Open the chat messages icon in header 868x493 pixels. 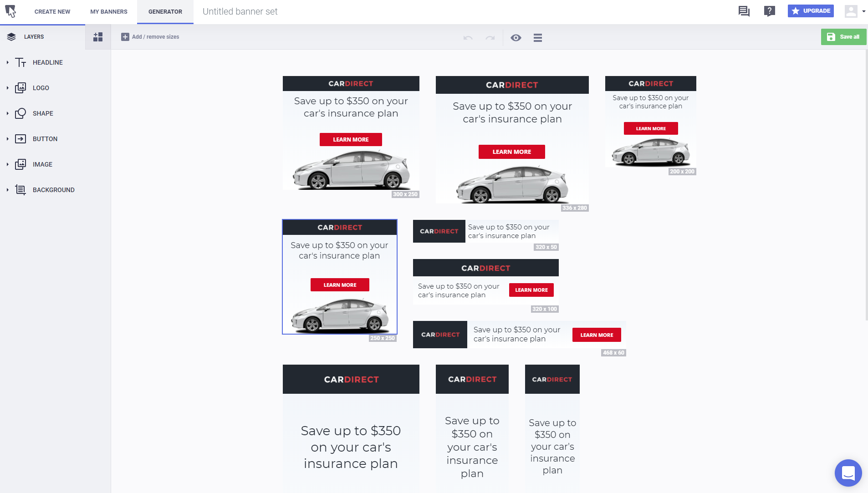click(744, 11)
